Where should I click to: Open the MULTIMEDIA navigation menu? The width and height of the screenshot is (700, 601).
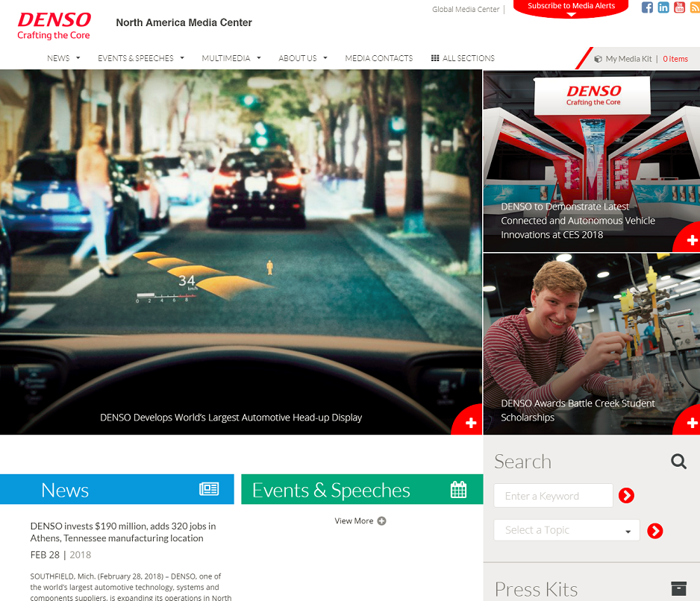coord(226,58)
